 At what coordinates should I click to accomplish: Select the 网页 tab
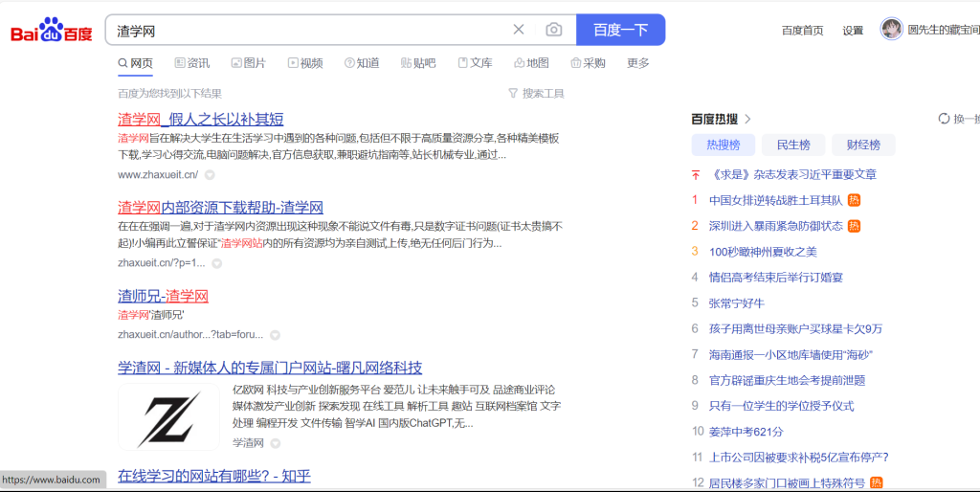(136, 63)
